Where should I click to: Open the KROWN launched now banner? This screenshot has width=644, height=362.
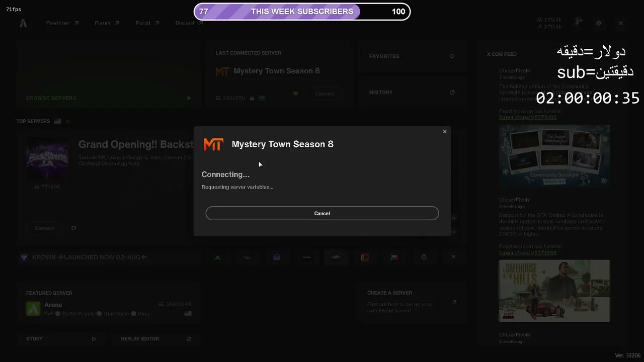[109, 257]
